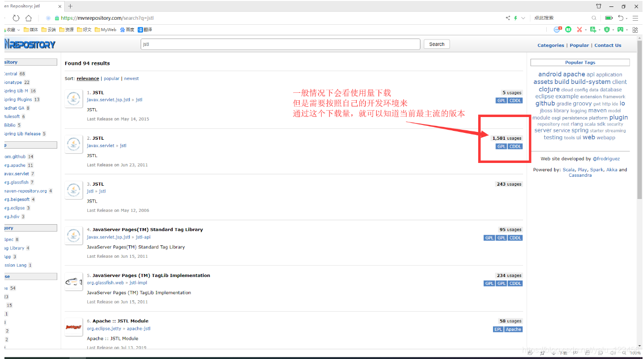The height and width of the screenshot is (359, 644).
Task: Open the MyWeb bookmarks folder
Action: pyautogui.click(x=106, y=30)
